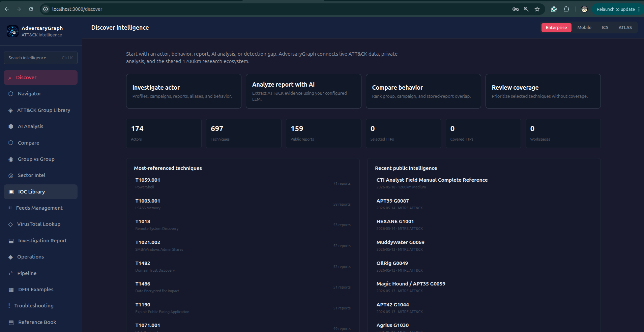Click the IOC Library square icon

tap(11, 192)
